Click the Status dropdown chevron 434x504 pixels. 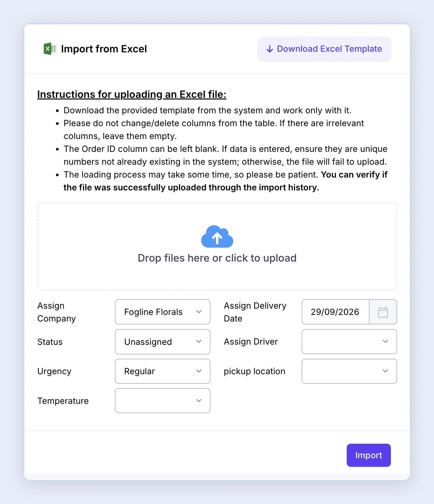[x=199, y=341]
